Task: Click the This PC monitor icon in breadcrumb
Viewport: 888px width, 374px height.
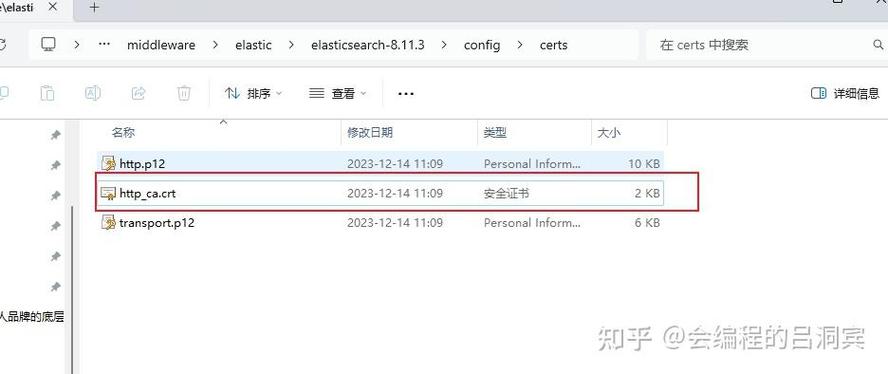Action: (x=49, y=45)
